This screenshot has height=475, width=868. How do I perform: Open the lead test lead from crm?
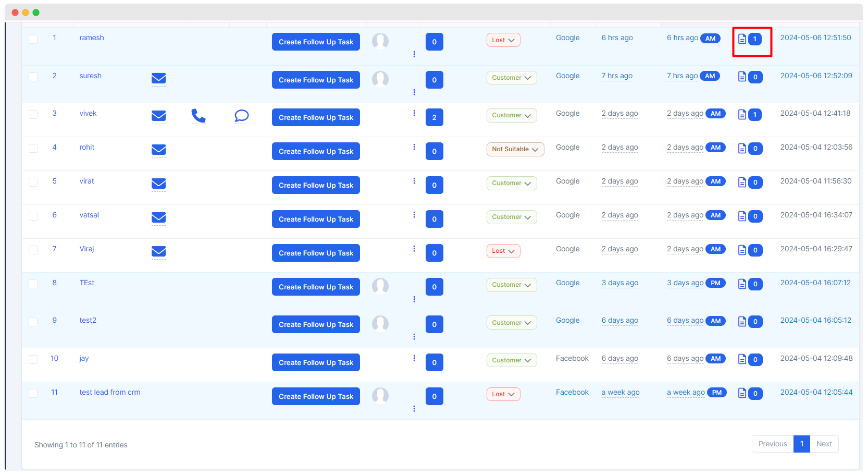[110, 392]
